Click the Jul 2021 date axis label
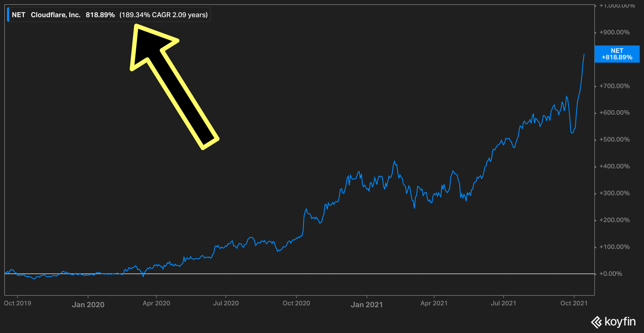The height and width of the screenshot is (333, 644). coord(503,303)
